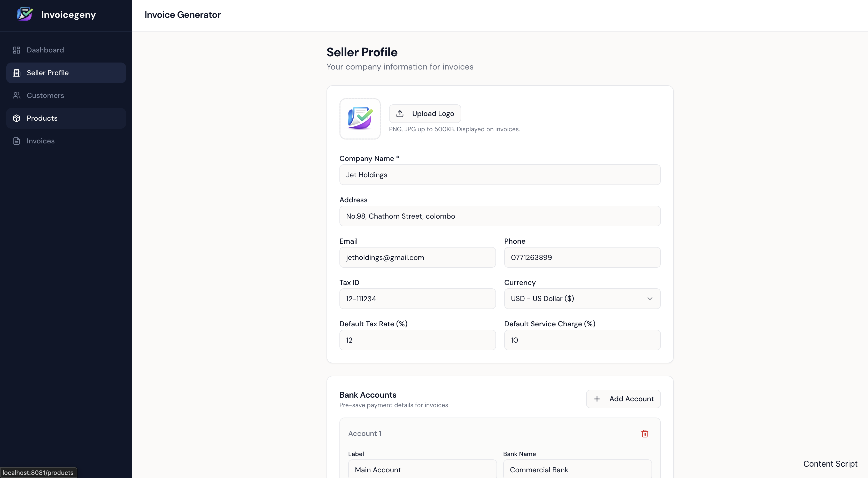Click the upload arrow icon on Upload Logo
Image resolution: width=868 pixels, height=478 pixels.
pyautogui.click(x=400, y=114)
